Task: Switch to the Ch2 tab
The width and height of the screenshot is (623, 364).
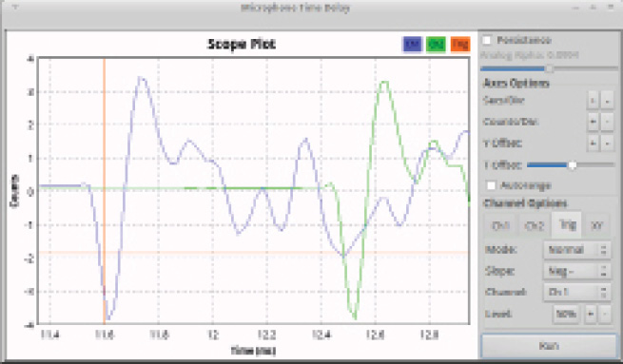Action: 534,226
